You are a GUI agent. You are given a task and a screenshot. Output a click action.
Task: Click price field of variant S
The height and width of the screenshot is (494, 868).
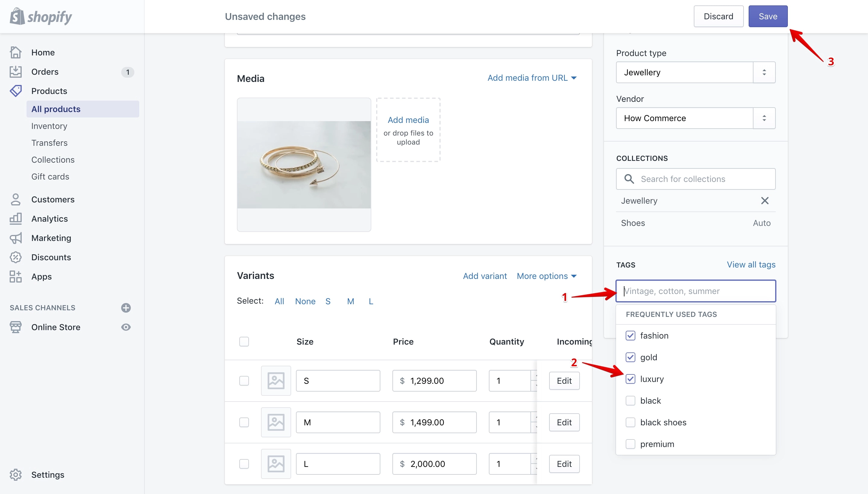pos(435,381)
